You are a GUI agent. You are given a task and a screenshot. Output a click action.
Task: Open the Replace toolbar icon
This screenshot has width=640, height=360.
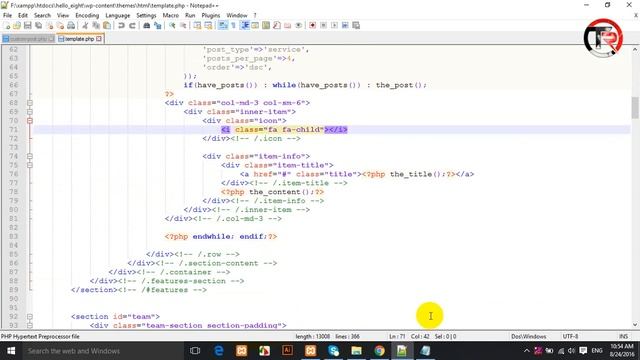click(x=158, y=25)
